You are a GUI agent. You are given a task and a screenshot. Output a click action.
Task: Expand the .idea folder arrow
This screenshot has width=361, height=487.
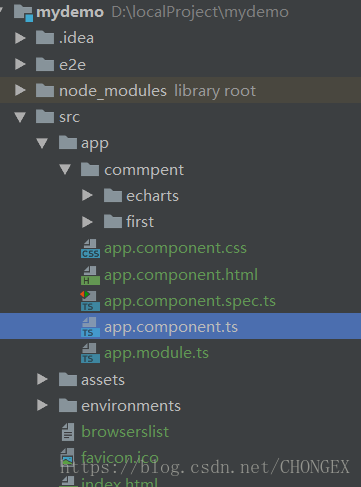[20, 38]
